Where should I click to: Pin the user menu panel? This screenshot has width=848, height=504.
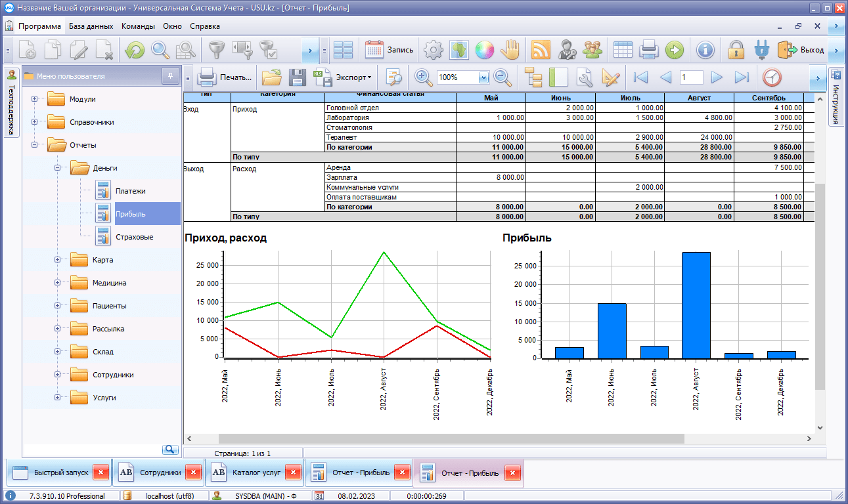click(170, 76)
